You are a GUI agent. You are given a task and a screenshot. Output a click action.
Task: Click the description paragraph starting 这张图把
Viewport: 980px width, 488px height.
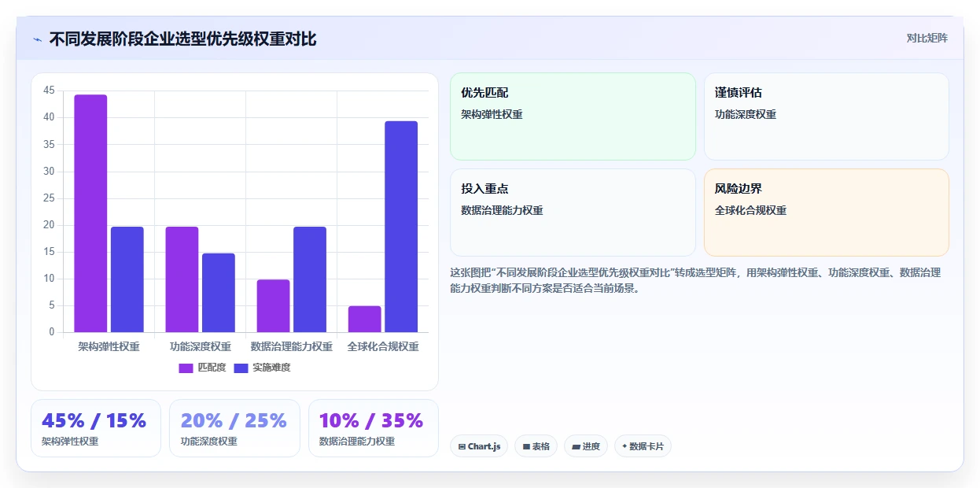pos(695,280)
